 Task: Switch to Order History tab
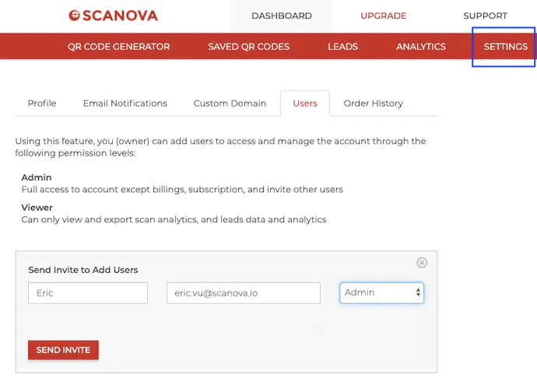[373, 103]
